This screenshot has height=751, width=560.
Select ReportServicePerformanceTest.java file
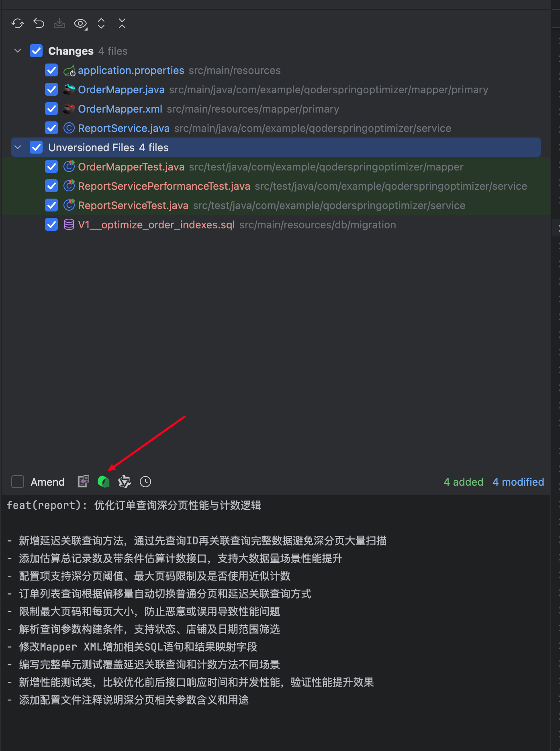(x=164, y=186)
